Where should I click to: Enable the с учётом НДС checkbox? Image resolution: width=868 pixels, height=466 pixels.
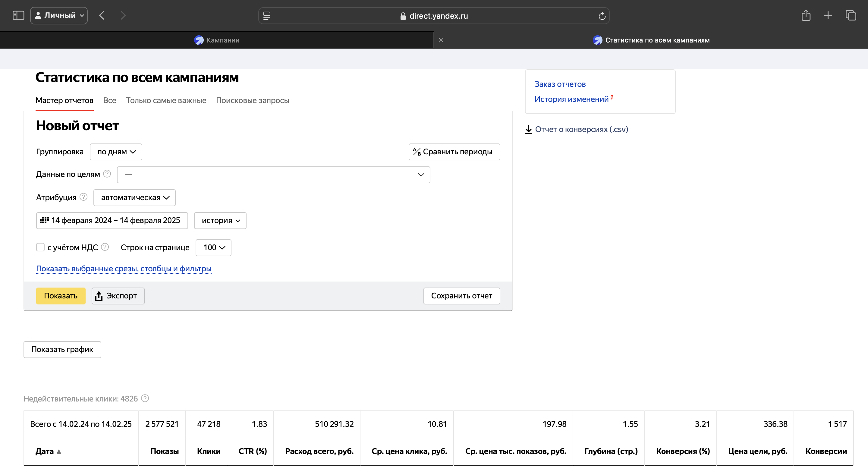click(40, 247)
